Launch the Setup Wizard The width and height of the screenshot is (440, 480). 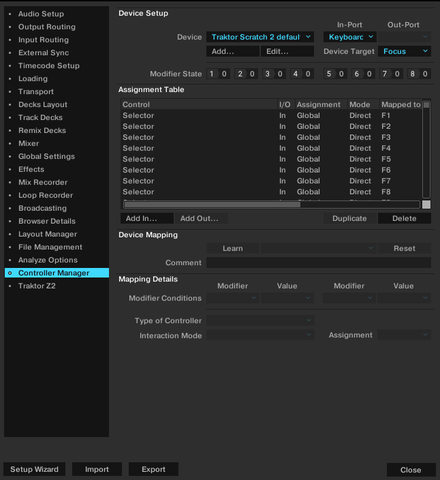pyautogui.click(x=34, y=469)
